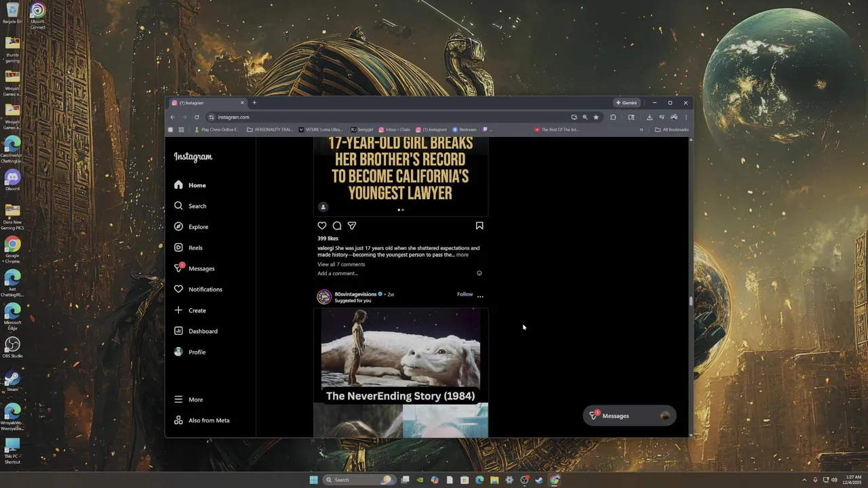Click the valorgi username in the caption
The height and width of the screenshot is (488, 868).
325,248
